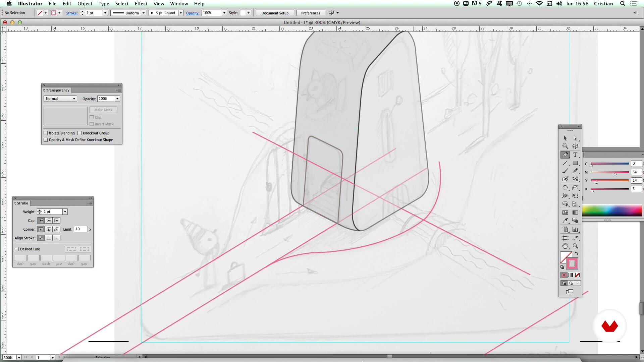Expand the 5 pt. Round brush dropdown

pyautogui.click(x=180, y=13)
